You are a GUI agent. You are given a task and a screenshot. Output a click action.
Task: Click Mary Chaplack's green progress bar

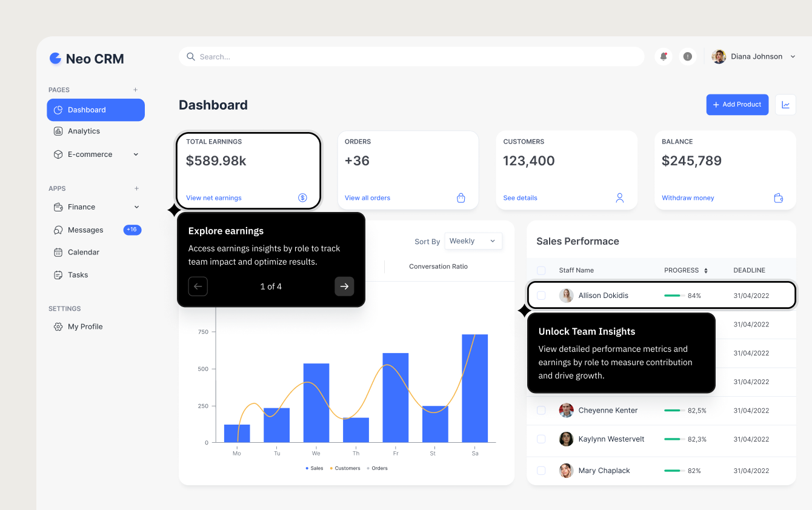[674, 471]
